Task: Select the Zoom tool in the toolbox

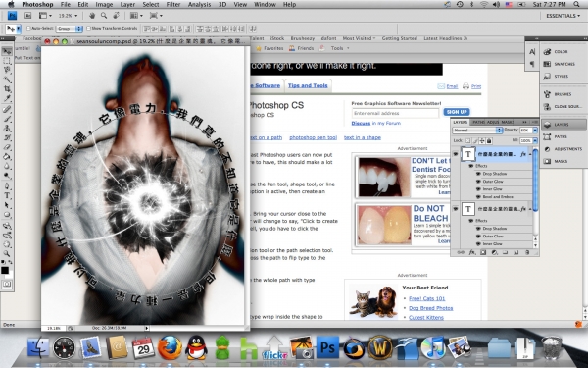Action: coord(7,254)
